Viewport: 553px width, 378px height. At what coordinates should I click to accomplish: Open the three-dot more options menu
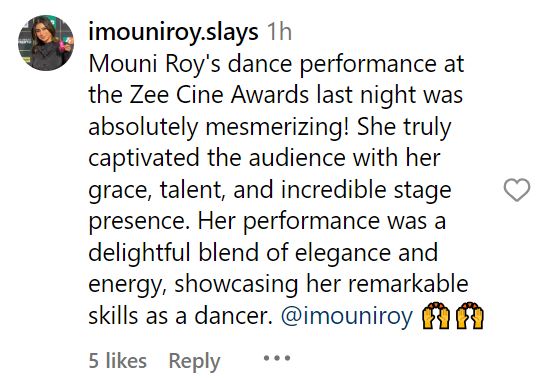(x=277, y=358)
